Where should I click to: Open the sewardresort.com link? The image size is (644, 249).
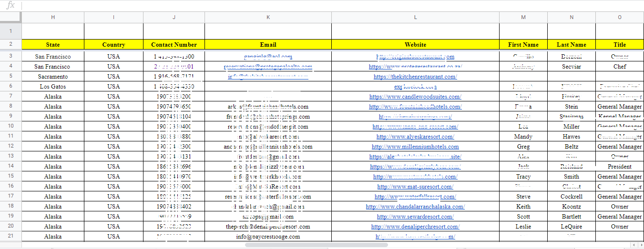click(x=415, y=217)
